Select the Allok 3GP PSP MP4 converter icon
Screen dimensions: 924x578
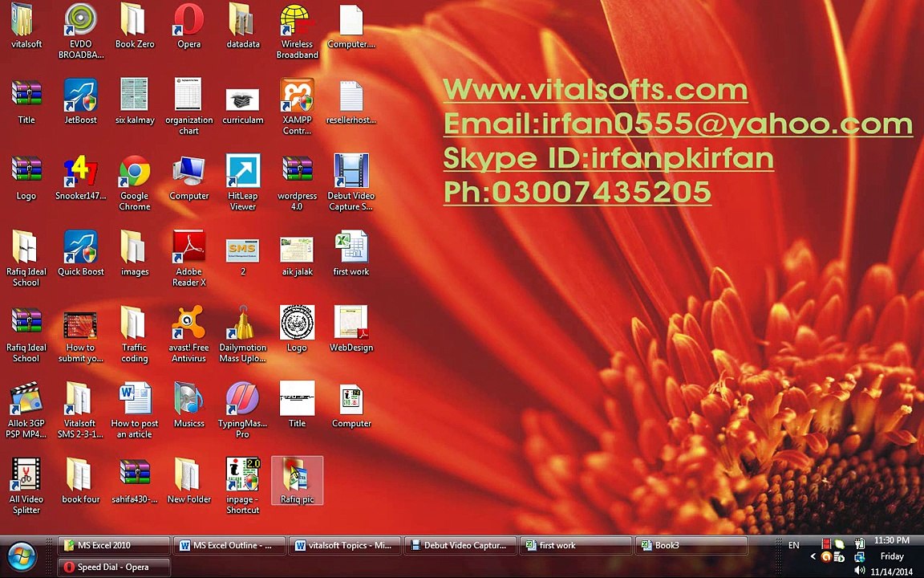(x=26, y=410)
